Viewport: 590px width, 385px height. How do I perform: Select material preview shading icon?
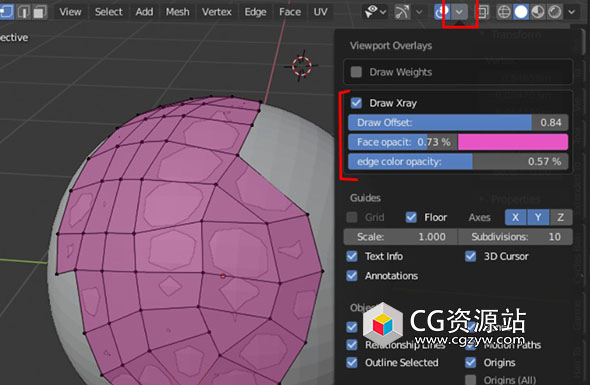point(538,12)
